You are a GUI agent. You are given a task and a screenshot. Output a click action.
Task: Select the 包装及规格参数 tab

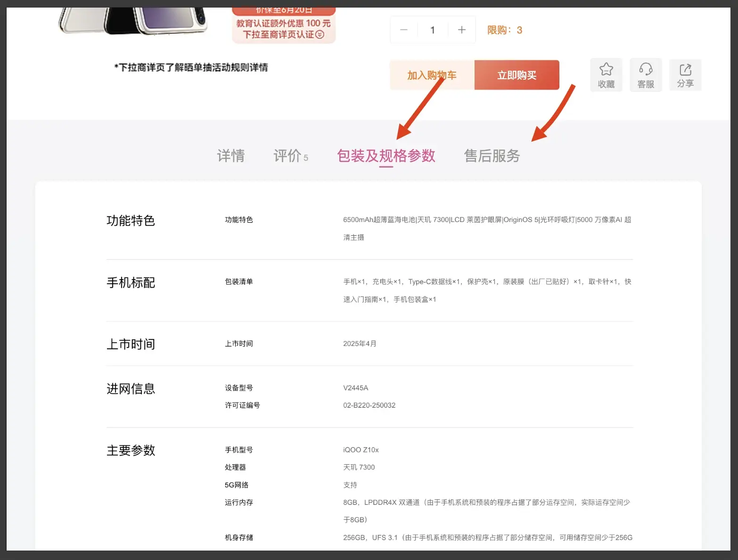click(386, 156)
